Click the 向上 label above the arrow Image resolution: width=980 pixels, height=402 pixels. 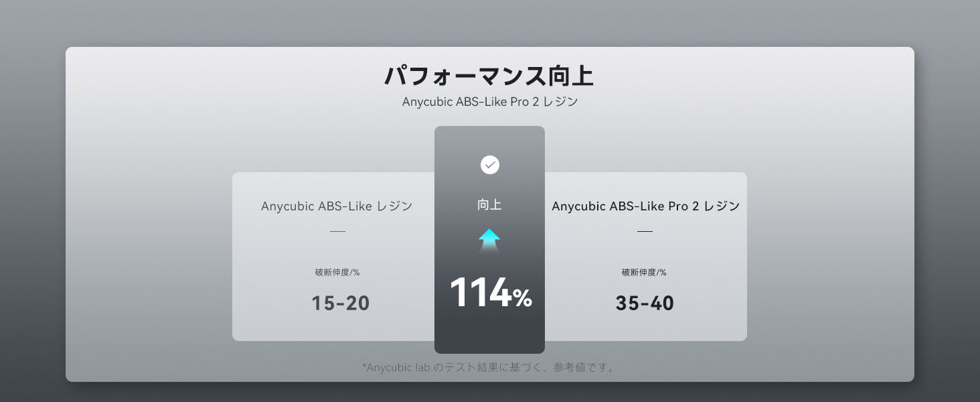(x=489, y=205)
